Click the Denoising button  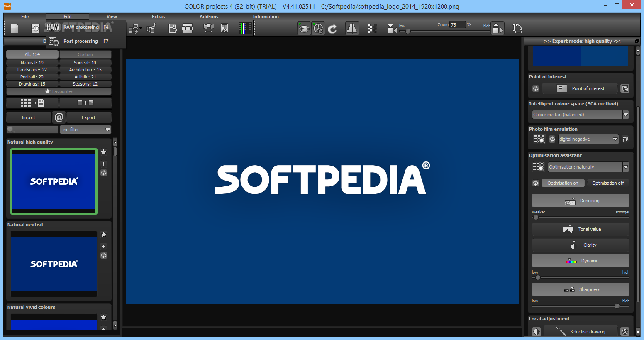click(581, 201)
